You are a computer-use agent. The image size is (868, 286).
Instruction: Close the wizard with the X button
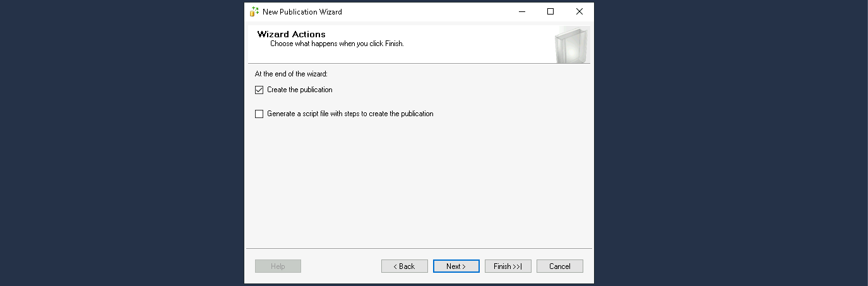click(x=579, y=11)
